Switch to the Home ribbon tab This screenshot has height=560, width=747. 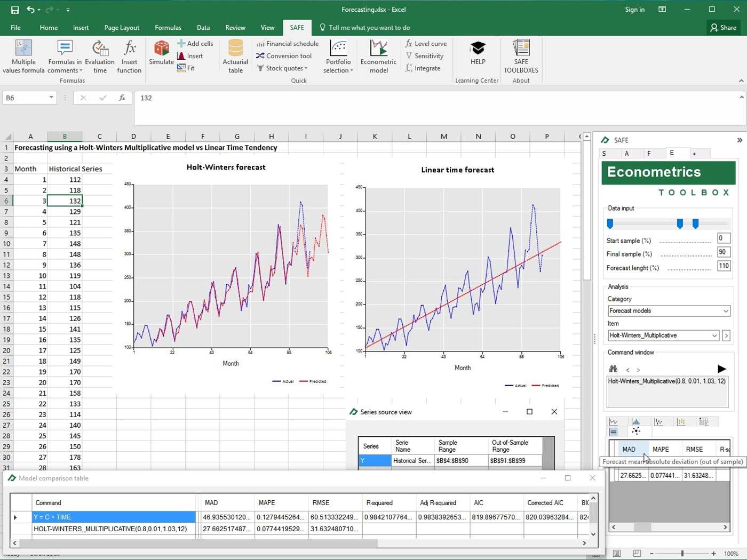[x=49, y=28]
